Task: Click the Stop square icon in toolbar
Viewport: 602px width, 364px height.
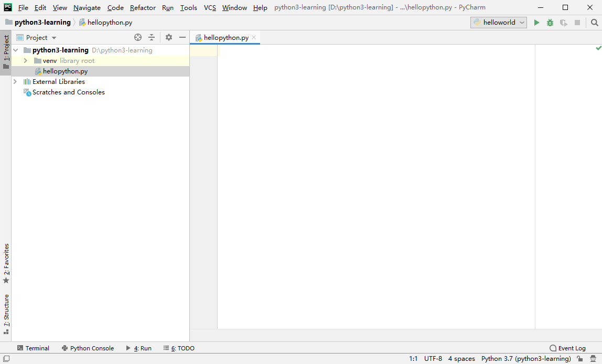Action: [x=577, y=23]
